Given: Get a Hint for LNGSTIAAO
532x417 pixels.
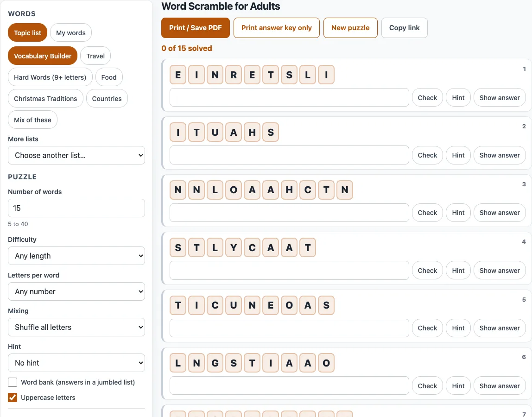Looking at the screenshot, I should coord(458,386).
